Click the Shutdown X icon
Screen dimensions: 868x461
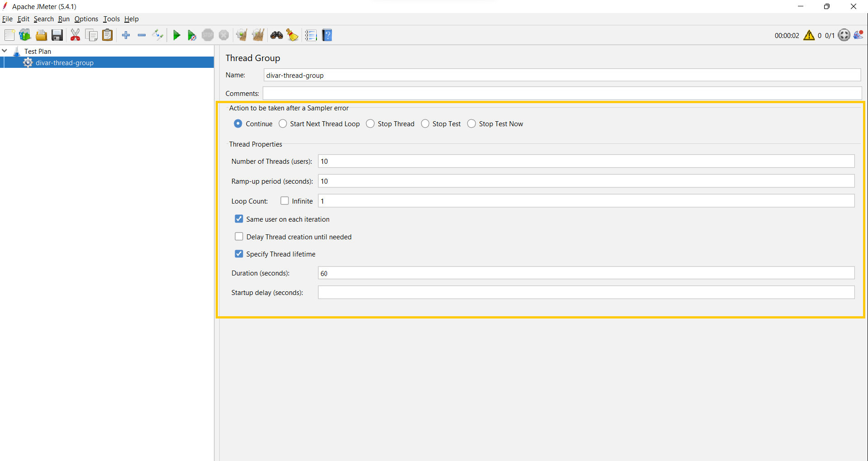[224, 35]
